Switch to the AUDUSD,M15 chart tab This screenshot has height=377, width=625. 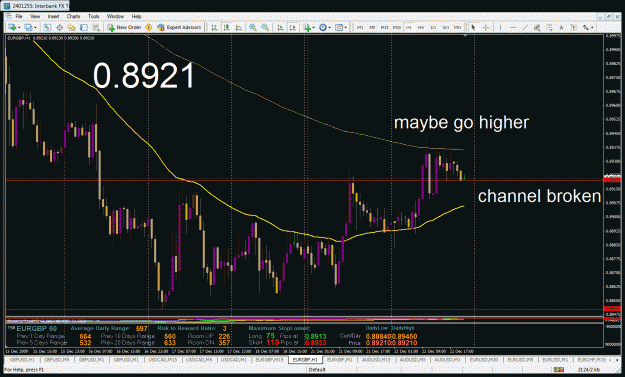(x=375, y=360)
